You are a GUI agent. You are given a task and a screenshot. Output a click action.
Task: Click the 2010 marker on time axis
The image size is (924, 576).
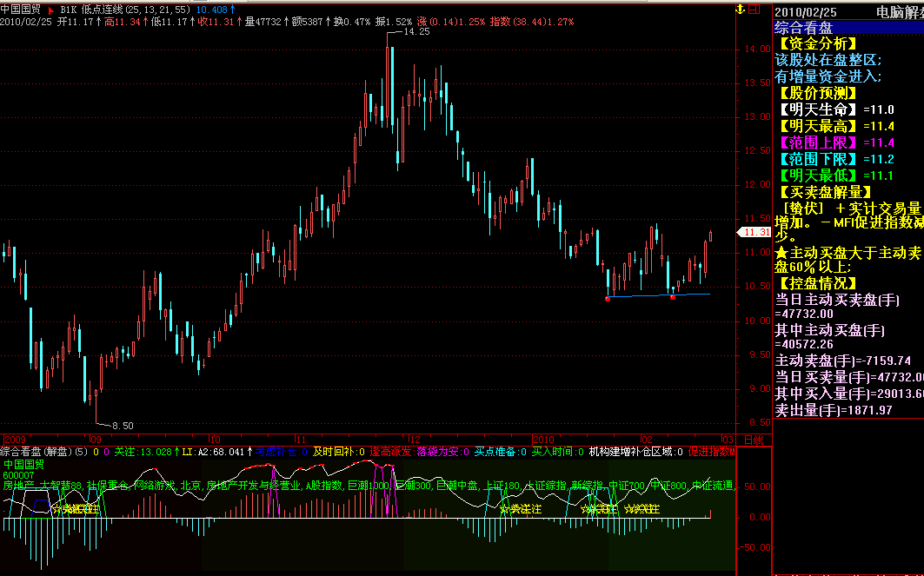(x=543, y=440)
